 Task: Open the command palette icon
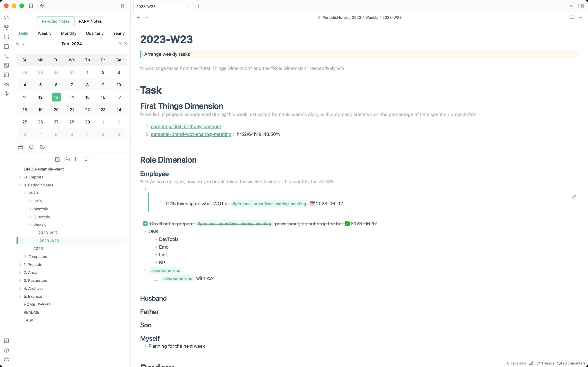[7, 56]
